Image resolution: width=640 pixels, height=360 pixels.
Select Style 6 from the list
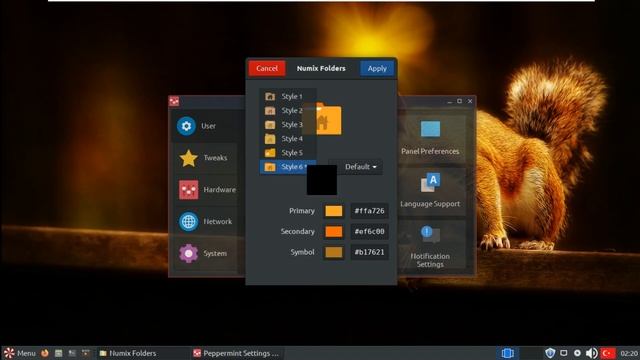click(288, 167)
